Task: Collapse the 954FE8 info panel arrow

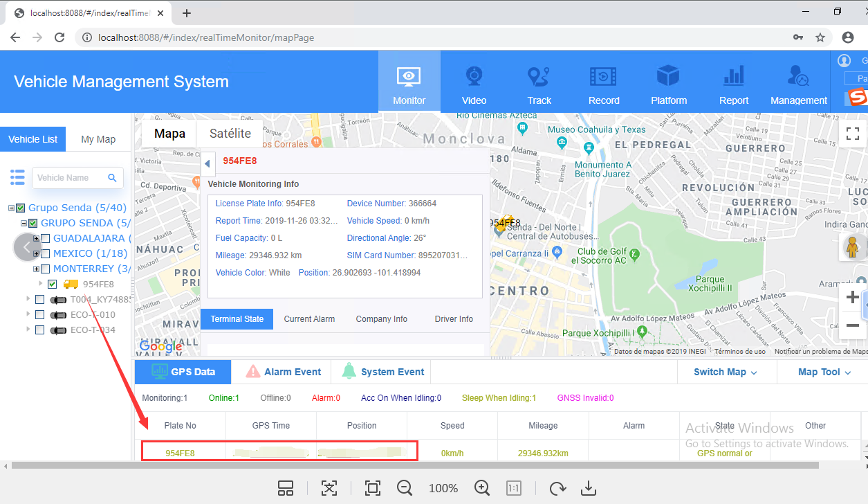Action: (x=207, y=164)
